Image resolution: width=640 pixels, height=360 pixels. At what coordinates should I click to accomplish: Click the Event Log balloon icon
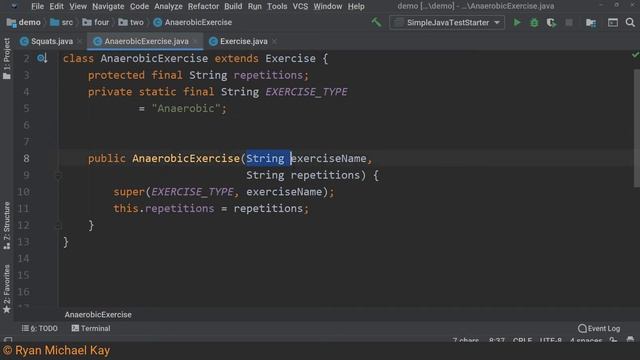click(582, 328)
